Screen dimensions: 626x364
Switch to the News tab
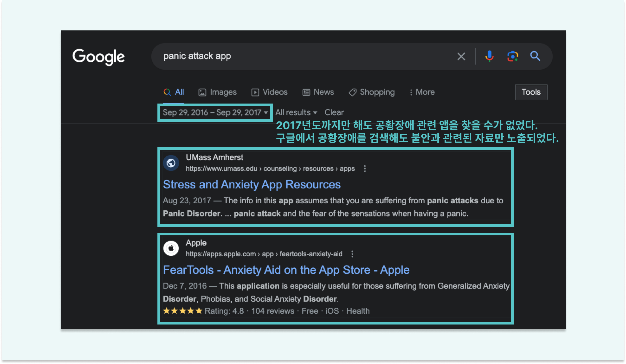[x=318, y=92]
